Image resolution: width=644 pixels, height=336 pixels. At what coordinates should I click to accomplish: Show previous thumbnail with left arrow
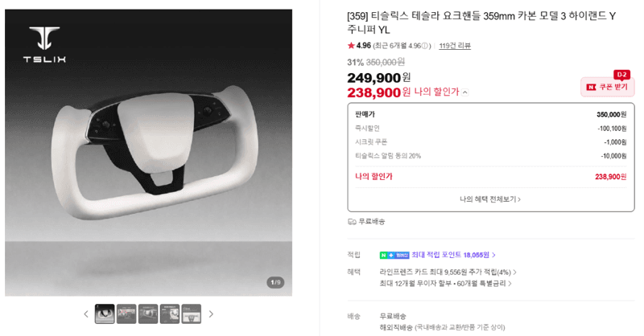86,314
